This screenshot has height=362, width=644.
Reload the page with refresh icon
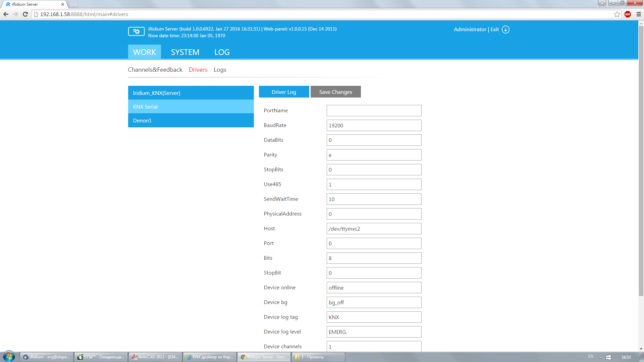click(25, 14)
